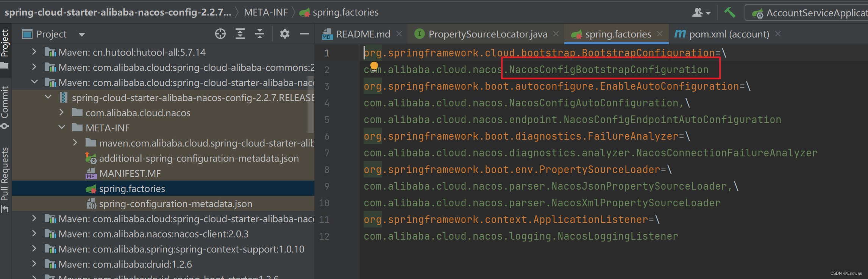The image size is (868, 279).
Task: Select the nacos-client:2.0.3 library row
Action: tap(163, 234)
